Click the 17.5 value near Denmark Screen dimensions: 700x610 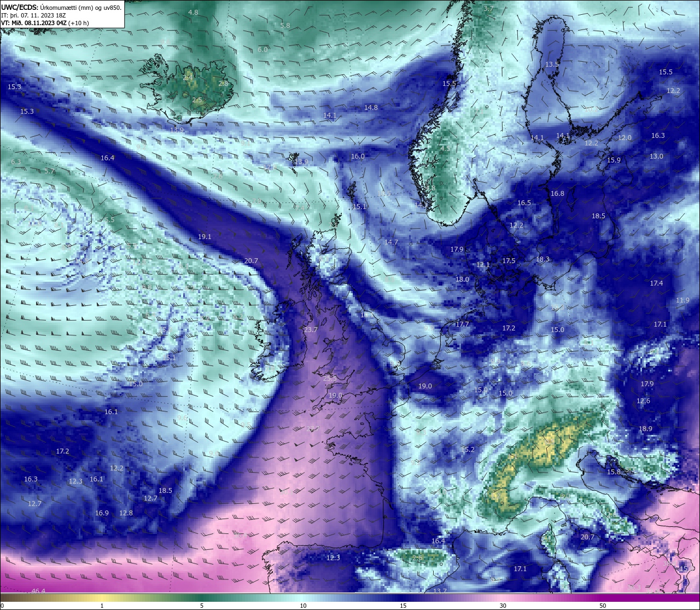[509, 260]
